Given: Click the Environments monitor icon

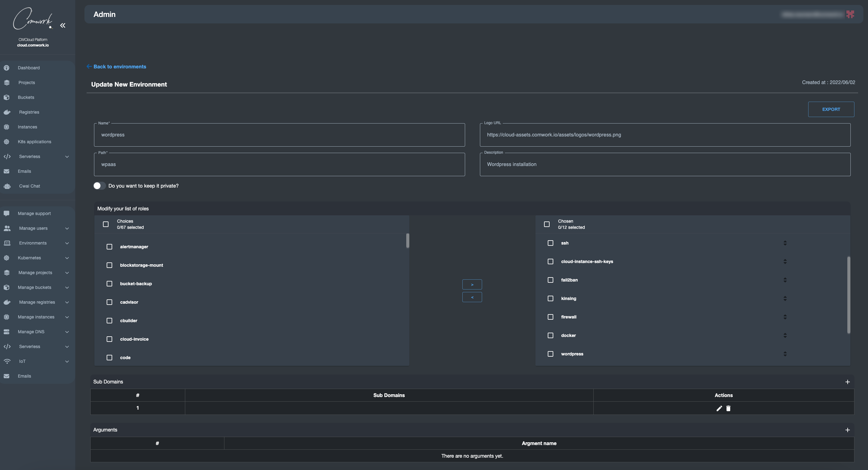Looking at the screenshot, I should click(7, 243).
